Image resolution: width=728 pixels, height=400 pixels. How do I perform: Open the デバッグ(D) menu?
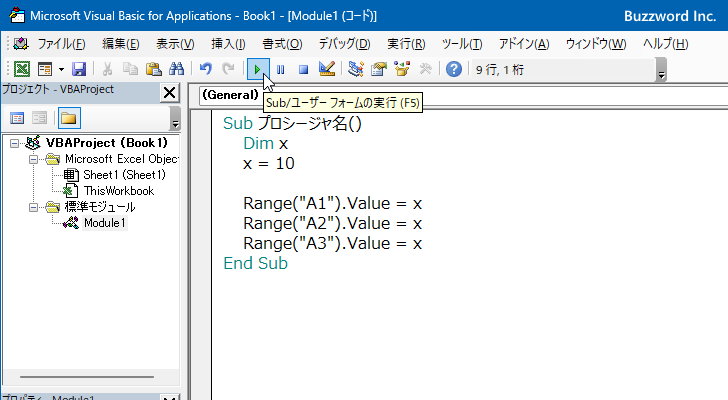[344, 44]
